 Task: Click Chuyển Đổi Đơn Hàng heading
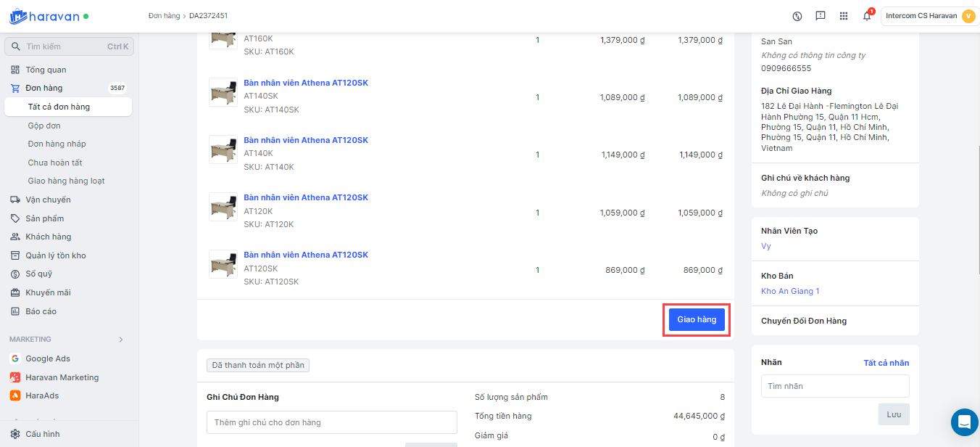[804, 321]
